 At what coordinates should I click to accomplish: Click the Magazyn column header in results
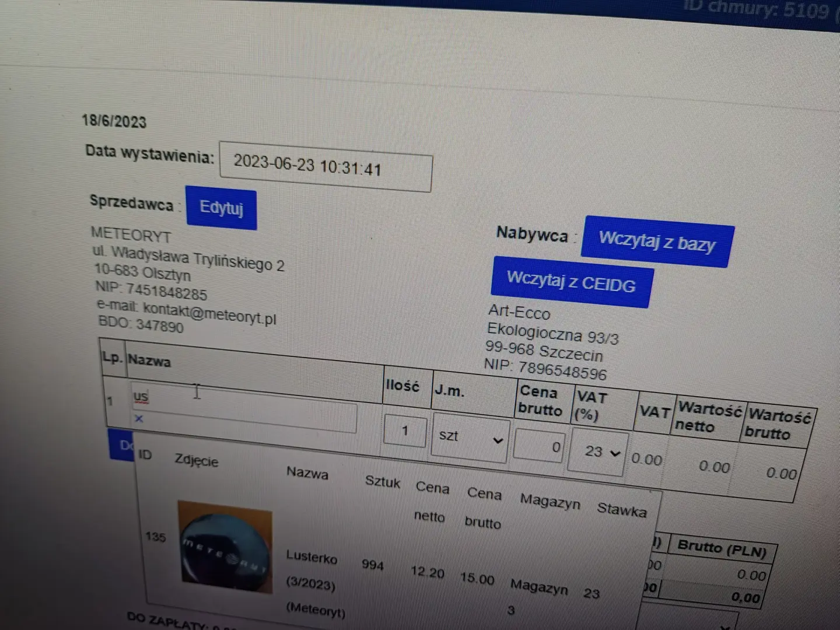(550, 502)
